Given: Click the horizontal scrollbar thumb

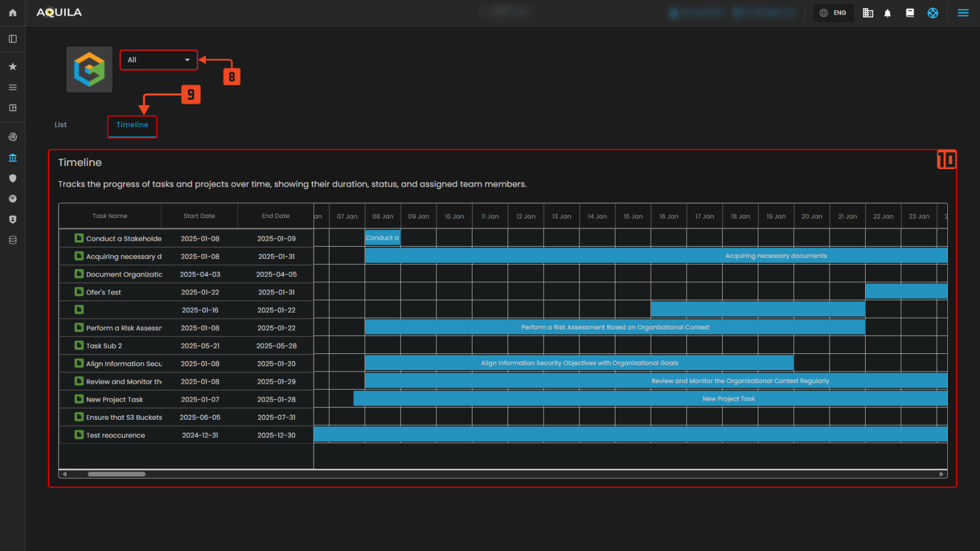Looking at the screenshot, I should [x=117, y=474].
